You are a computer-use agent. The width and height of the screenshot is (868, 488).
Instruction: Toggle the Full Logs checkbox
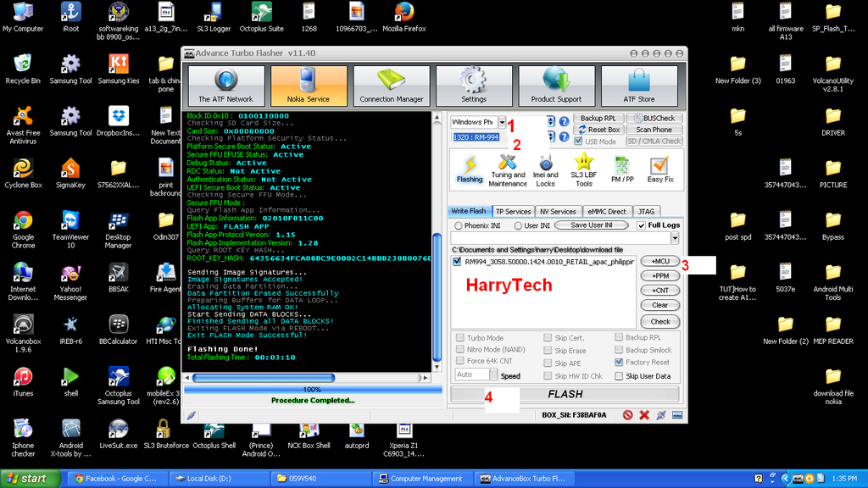click(x=641, y=225)
